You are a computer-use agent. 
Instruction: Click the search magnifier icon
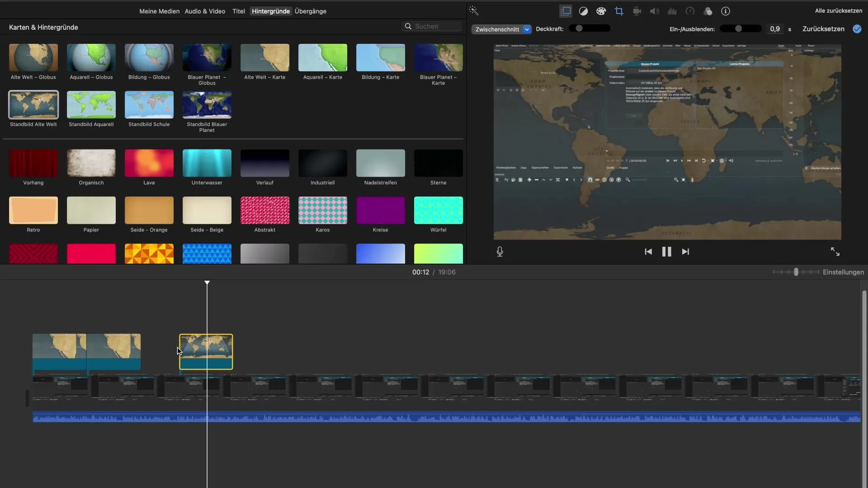(408, 26)
